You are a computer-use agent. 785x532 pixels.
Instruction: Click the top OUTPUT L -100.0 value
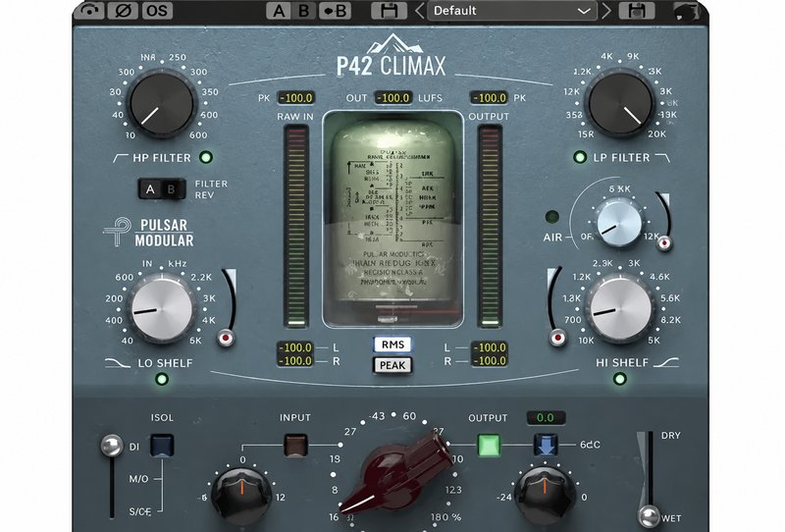click(489, 347)
